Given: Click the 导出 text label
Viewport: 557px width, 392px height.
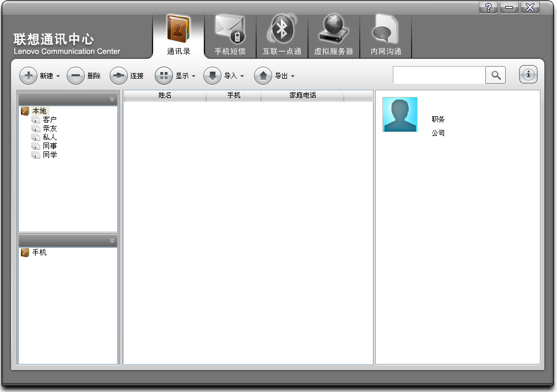Looking at the screenshot, I should tap(282, 75).
